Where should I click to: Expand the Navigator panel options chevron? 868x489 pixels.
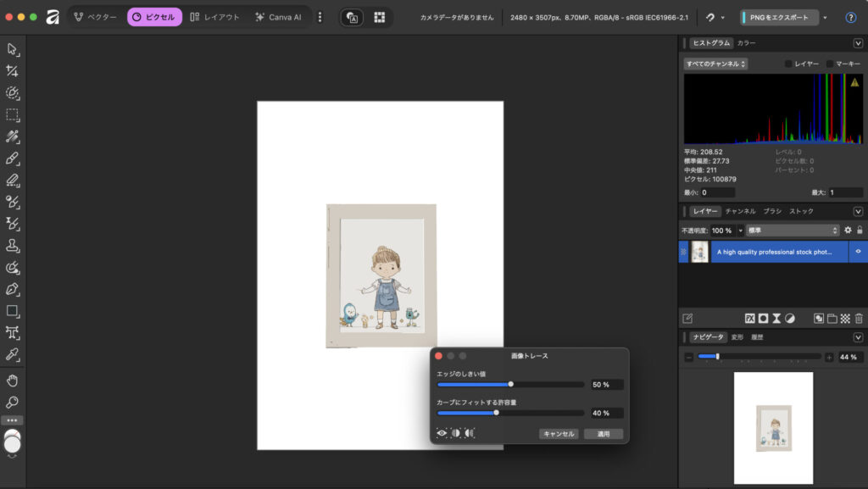(x=858, y=337)
